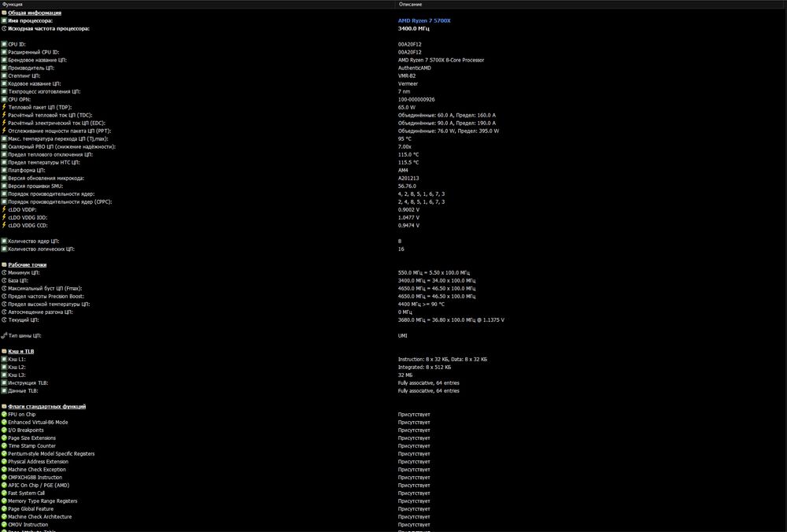Click the lightning icon next to the TDC row
Image resolution: width=787 pixels, height=532 pixels.
(x=4, y=115)
